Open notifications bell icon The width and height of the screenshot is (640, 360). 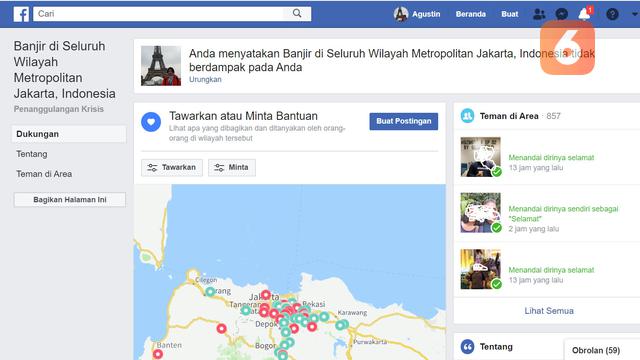point(584,14)
